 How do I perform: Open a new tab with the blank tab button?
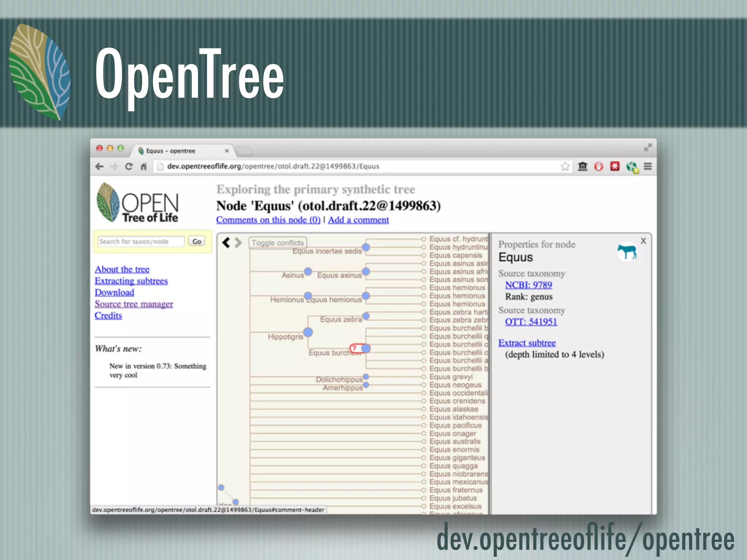tap(244, 150)
